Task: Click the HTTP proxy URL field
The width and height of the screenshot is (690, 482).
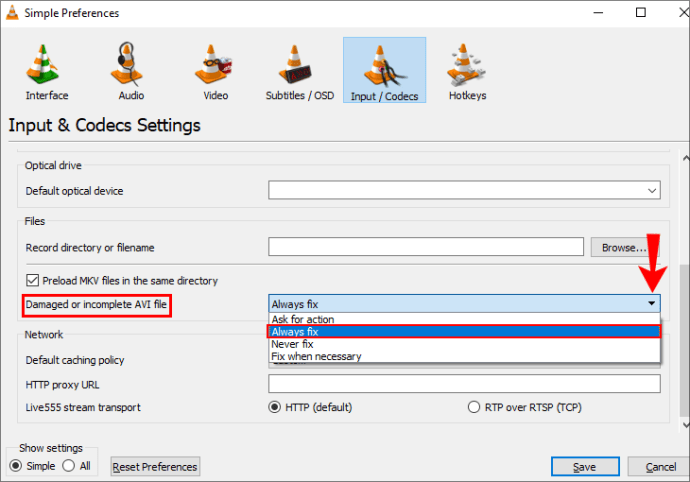Action: pyautogui.click(x=464, y=384)
